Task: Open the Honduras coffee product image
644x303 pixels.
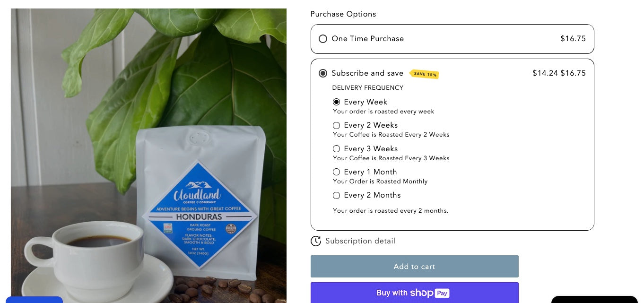Action: (148, 156)
